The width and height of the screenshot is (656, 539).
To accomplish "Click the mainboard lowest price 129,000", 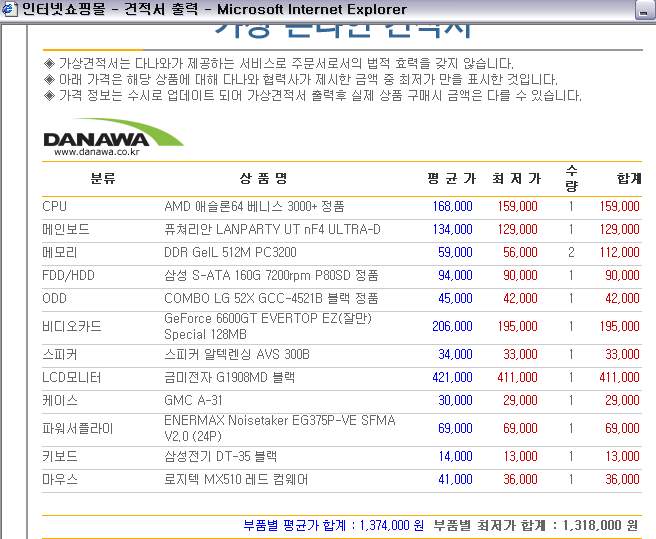I will coord(517,229).
